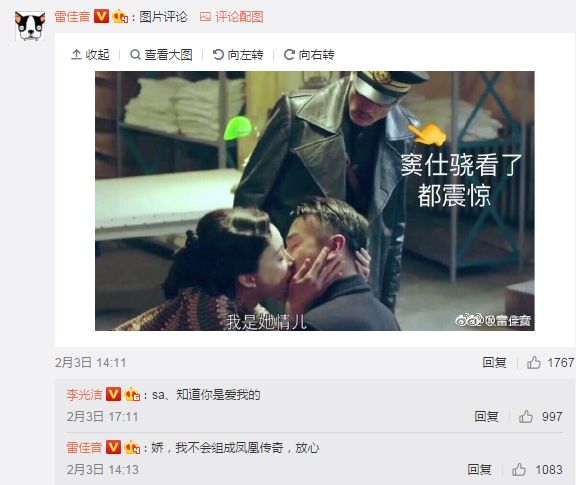Open 雷佳音's profile link in the second reply
This screenshot has width=576, height=485.
click(84, 448)
